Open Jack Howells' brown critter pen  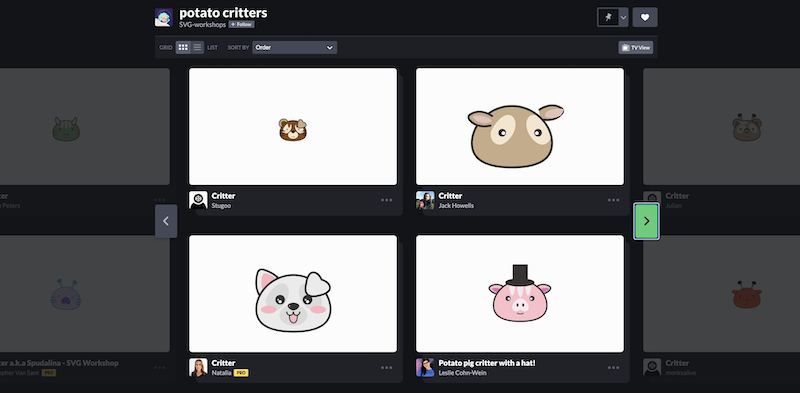(x=520, y=127)
